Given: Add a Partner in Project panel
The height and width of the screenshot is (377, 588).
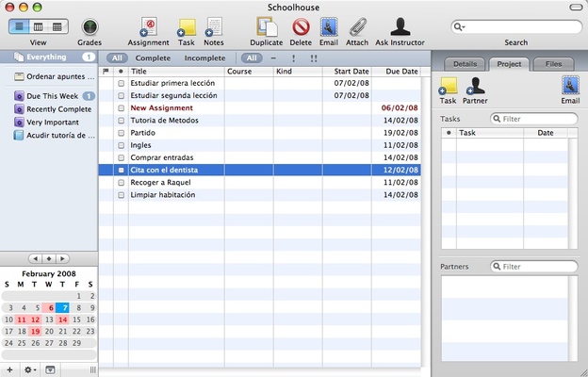Looking at the screenshot, I should pos(475,86).
